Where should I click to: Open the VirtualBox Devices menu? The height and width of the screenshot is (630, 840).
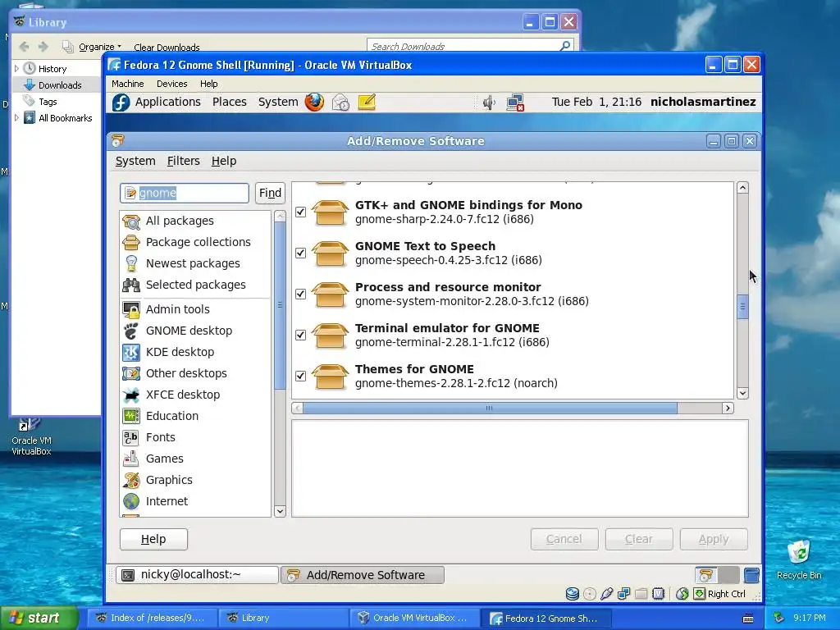point(172,84)
